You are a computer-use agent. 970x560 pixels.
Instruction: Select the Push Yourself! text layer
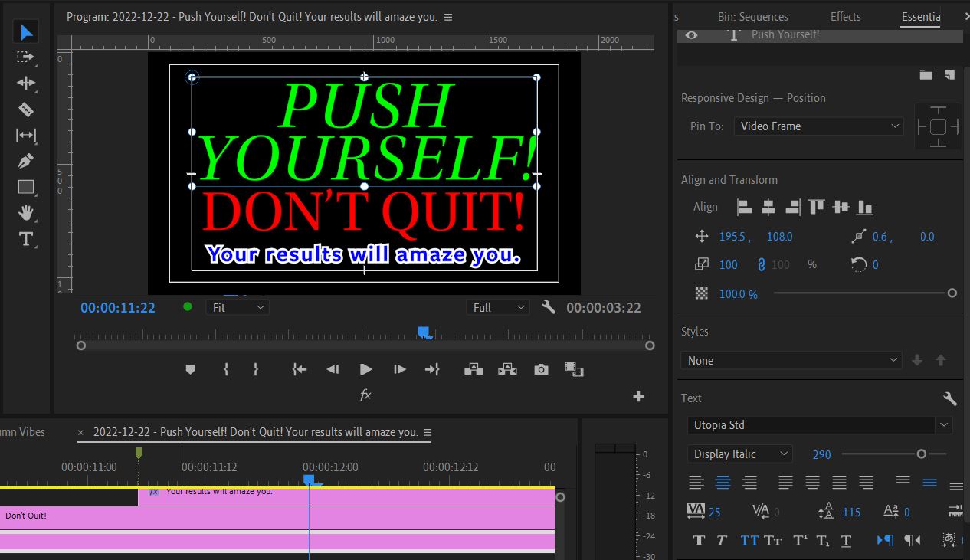785,34
